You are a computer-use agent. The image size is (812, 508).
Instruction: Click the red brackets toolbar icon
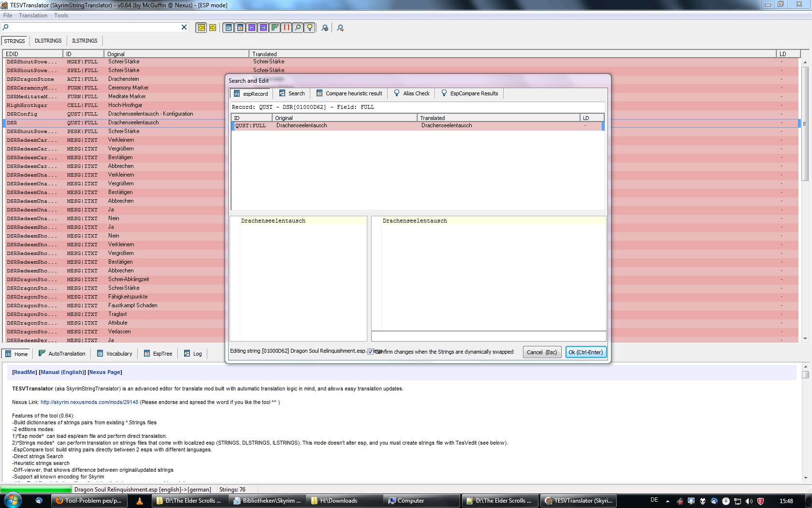coord(287,28)
